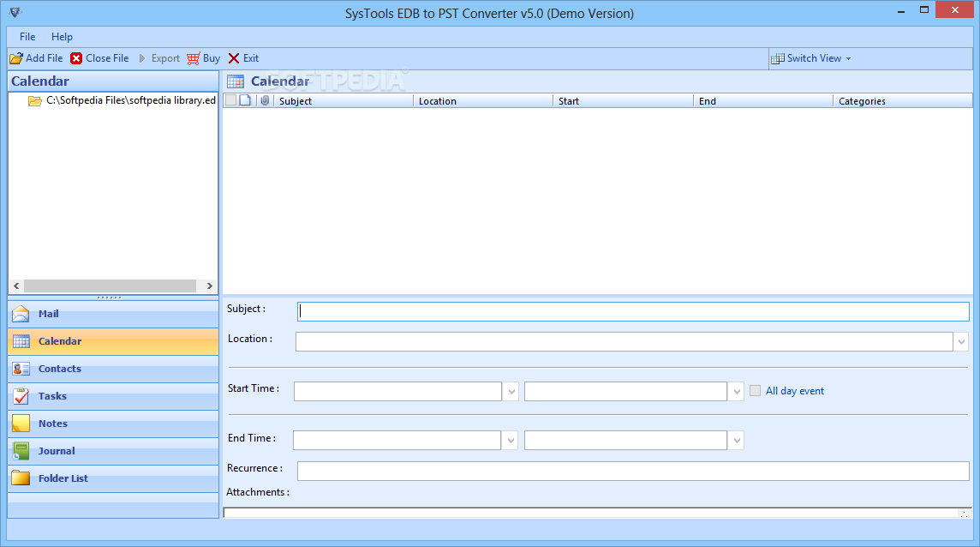The width and height of the screenshot is (980, 547).
Task: Click the folder tree horizontal scrollbar thumb
Action: 110,286
